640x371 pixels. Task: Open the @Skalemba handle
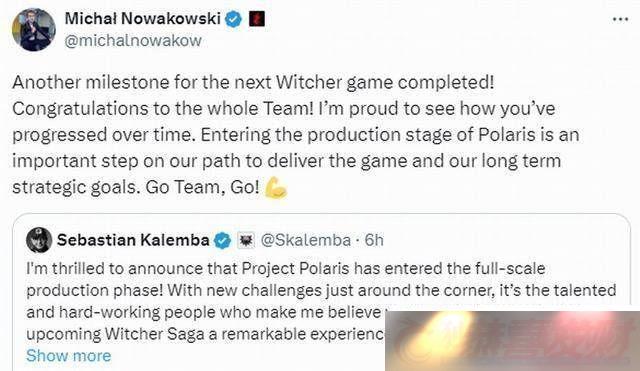(x=305, y=240)
